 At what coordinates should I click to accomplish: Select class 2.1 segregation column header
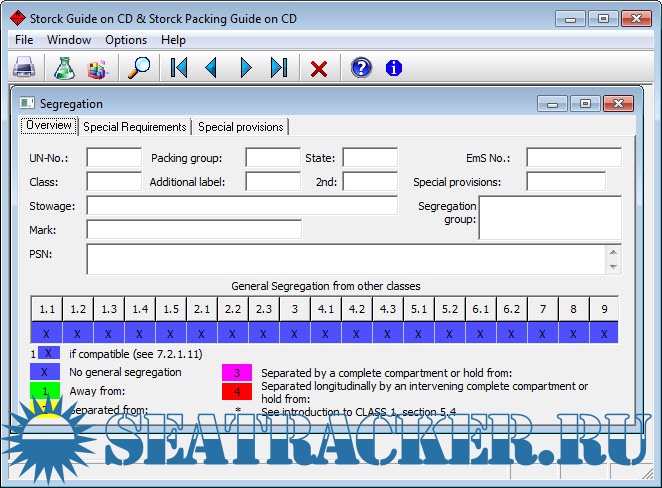point(201,308)
